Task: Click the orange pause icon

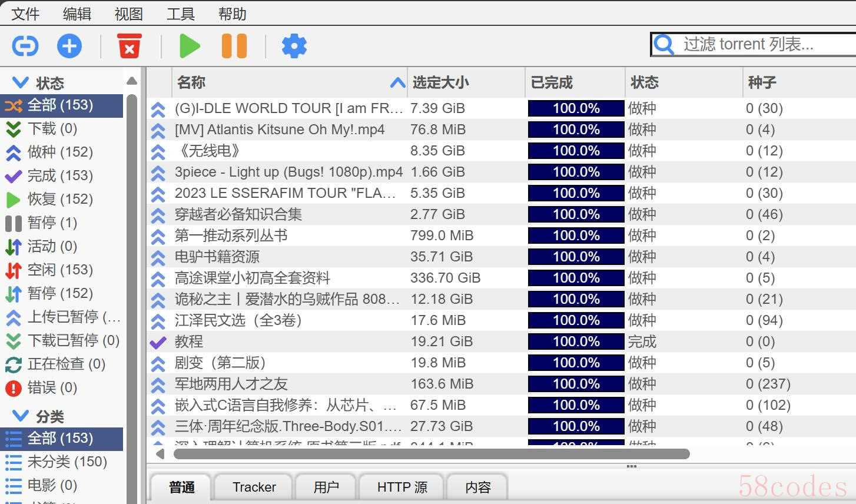Action: 234,46
